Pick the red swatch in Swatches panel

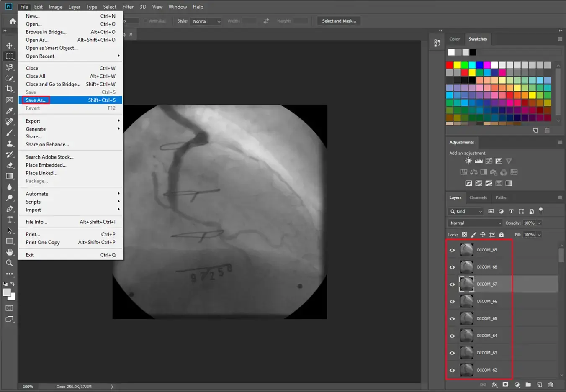(450, 65)
